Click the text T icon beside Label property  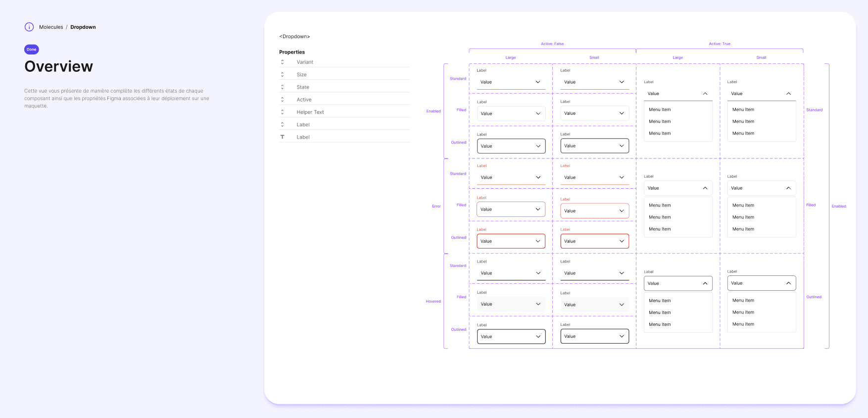tap(283, 137)
